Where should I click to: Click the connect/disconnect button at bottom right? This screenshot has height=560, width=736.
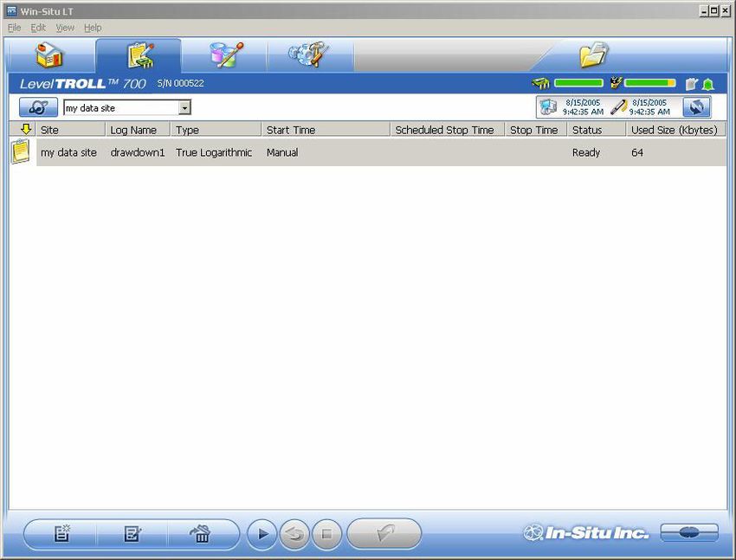pyautogui.click(x=689, y=532)
